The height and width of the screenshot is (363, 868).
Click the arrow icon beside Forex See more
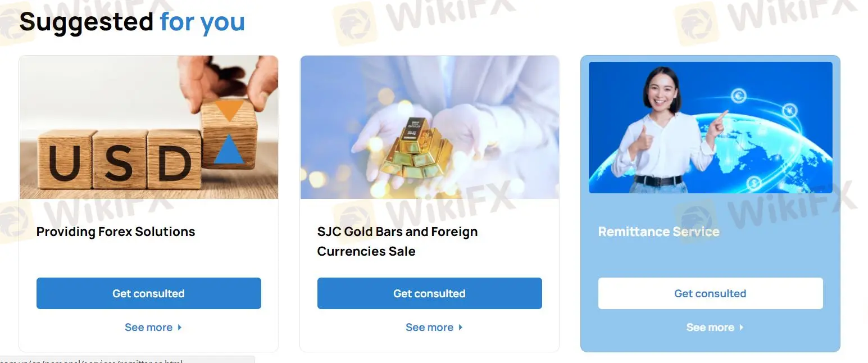180,327
